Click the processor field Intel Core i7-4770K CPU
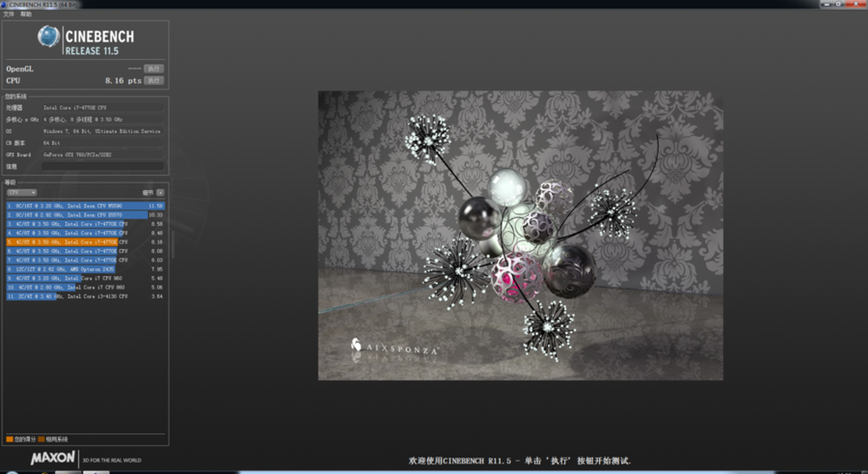 coord(102,108)
